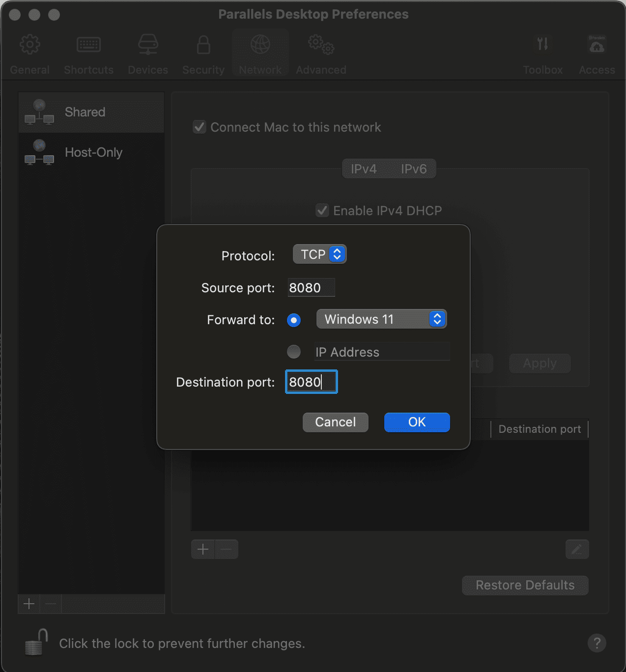Click the Toolbox preferences icon
This screenshot has height=672, width=626.
[x=542, y=52]
